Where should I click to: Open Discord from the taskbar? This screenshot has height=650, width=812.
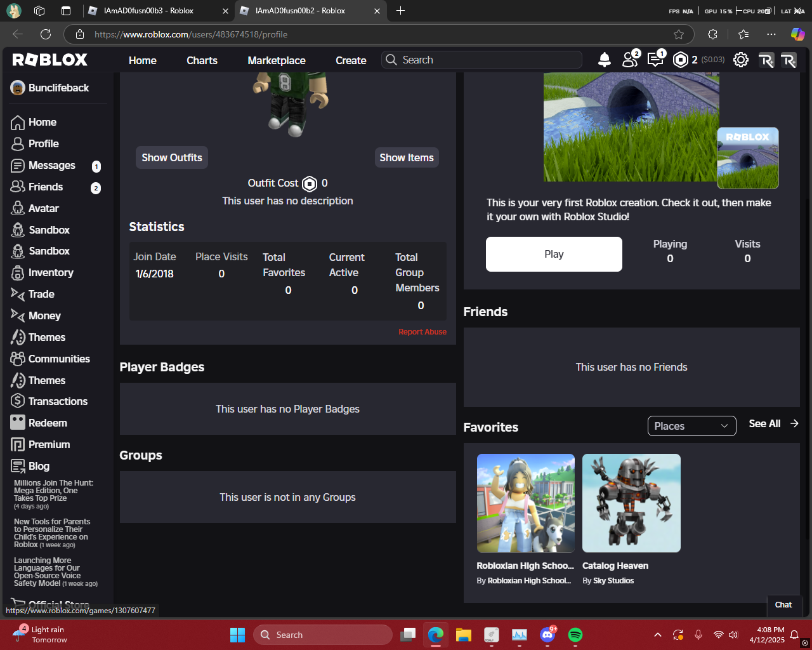point(547,635)
